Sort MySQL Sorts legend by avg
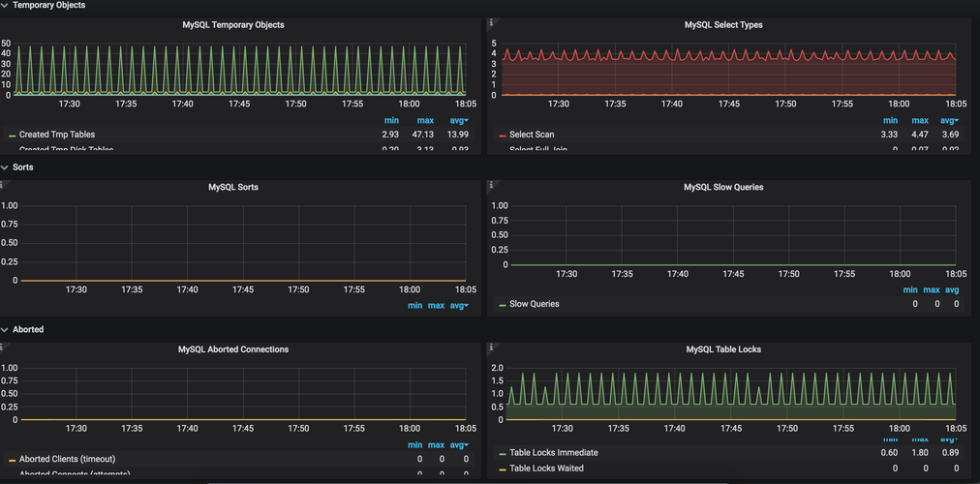 point(459,305)
